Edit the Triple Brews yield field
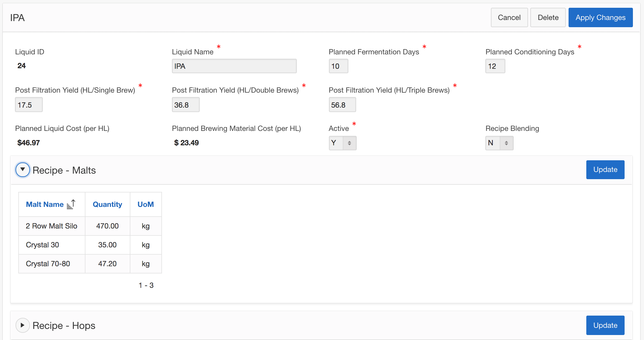644x340 pixels. [x=342, y=105]
